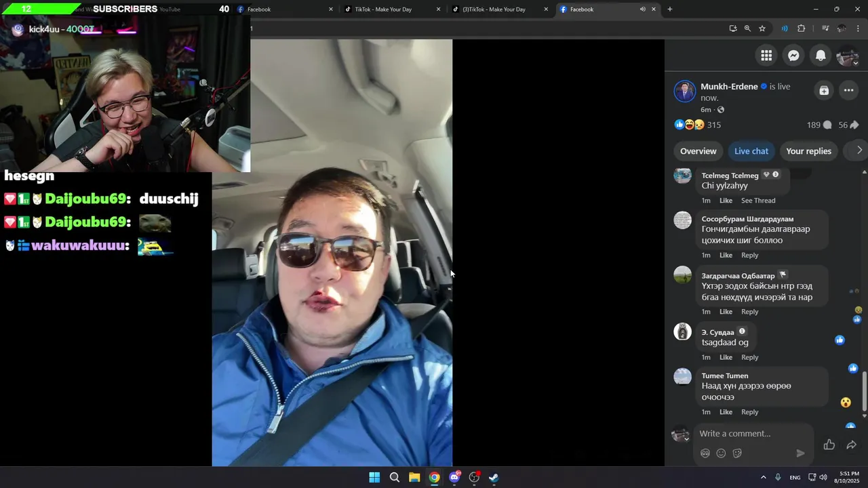This screenshot has height=488, width=868.
Task: Open Chrome three-dot menu
Action: (x=858, y=28)
